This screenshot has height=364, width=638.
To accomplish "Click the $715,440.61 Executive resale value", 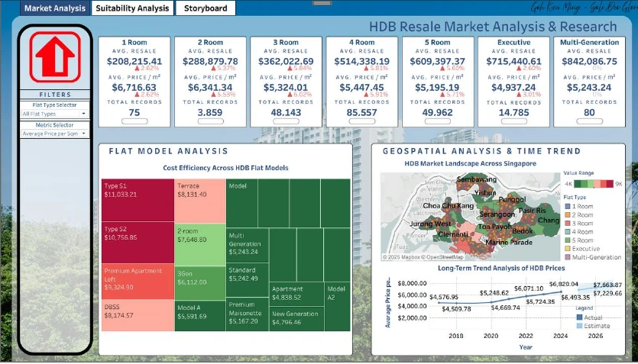I will tap(514, 61).
